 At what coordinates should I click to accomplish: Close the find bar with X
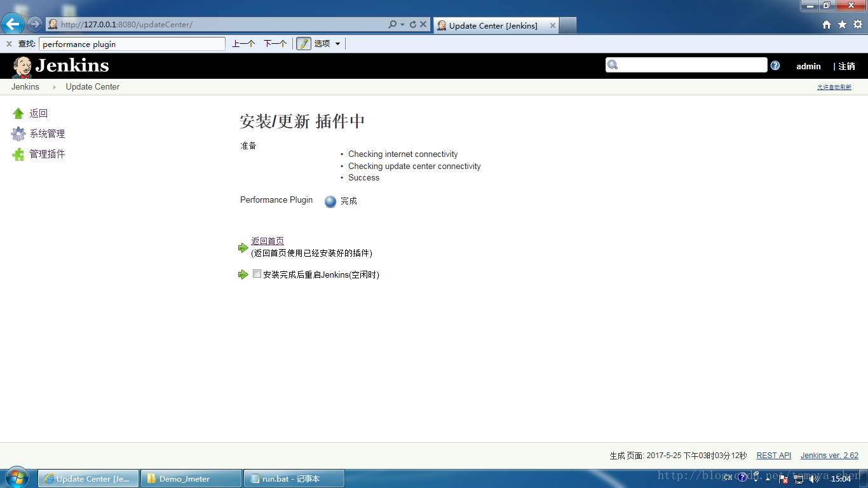[9, 44]
